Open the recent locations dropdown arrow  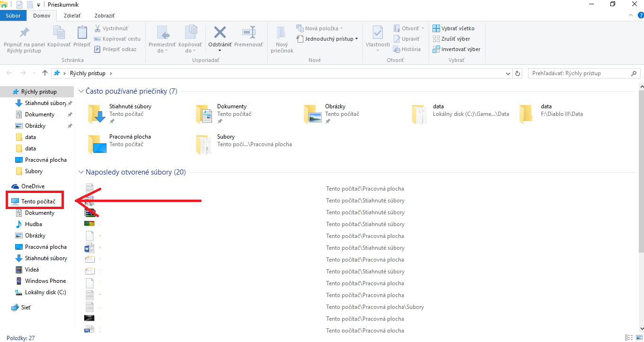34,73
